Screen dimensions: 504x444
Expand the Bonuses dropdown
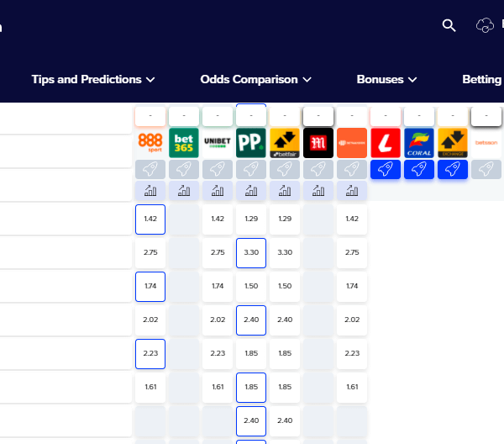point(386,80)
